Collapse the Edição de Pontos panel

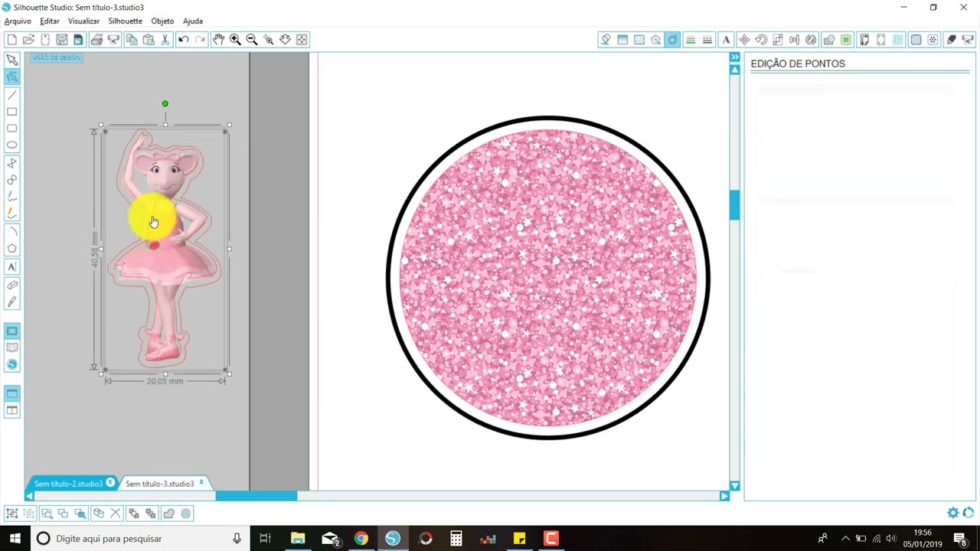735,57
